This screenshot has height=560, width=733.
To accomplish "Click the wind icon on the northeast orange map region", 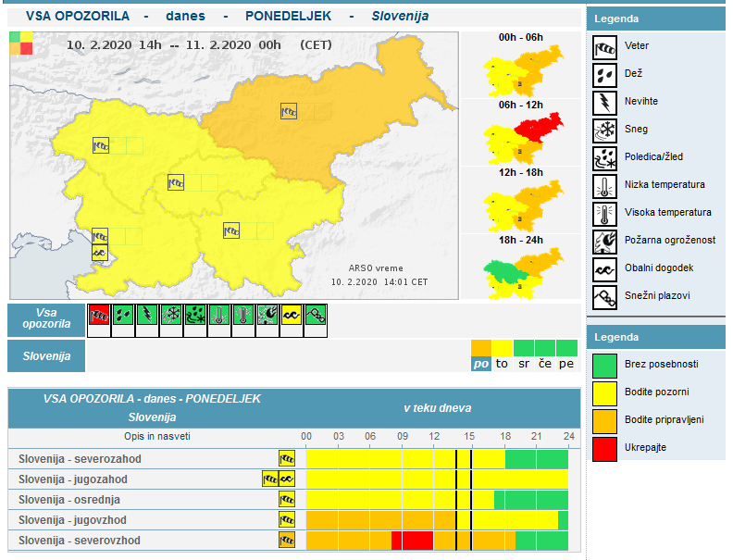I will point(289,111).
